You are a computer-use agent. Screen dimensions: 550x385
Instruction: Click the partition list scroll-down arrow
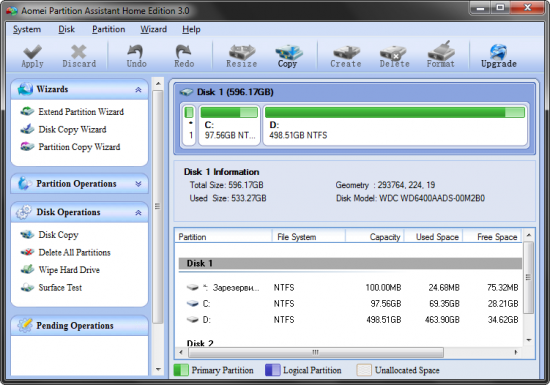(529, 340)
